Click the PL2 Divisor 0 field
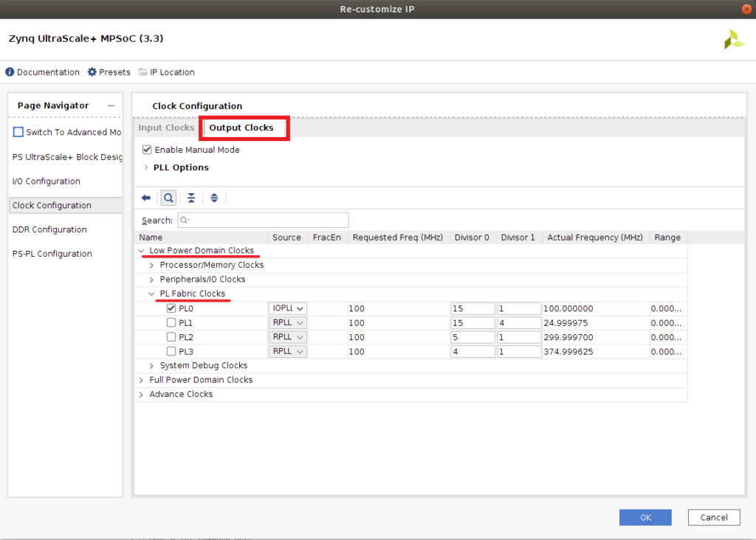 [x=472, y=337]
